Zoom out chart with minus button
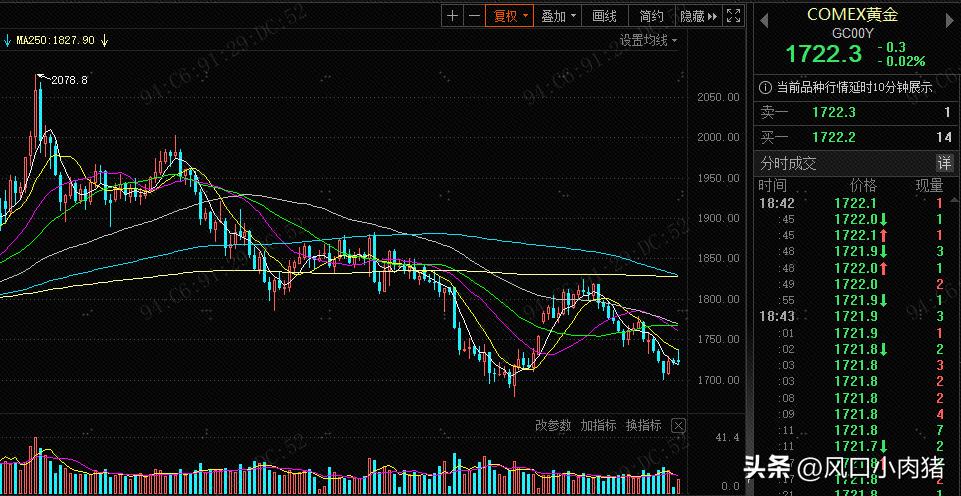Screen dimensions: 961x496 coord(474,17)
